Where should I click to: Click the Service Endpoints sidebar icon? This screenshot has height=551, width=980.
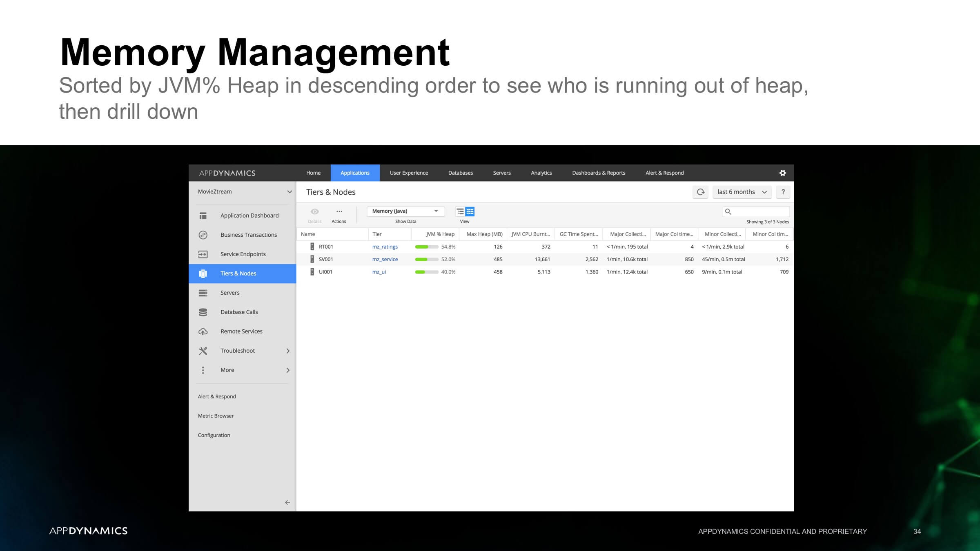(203, 254)
